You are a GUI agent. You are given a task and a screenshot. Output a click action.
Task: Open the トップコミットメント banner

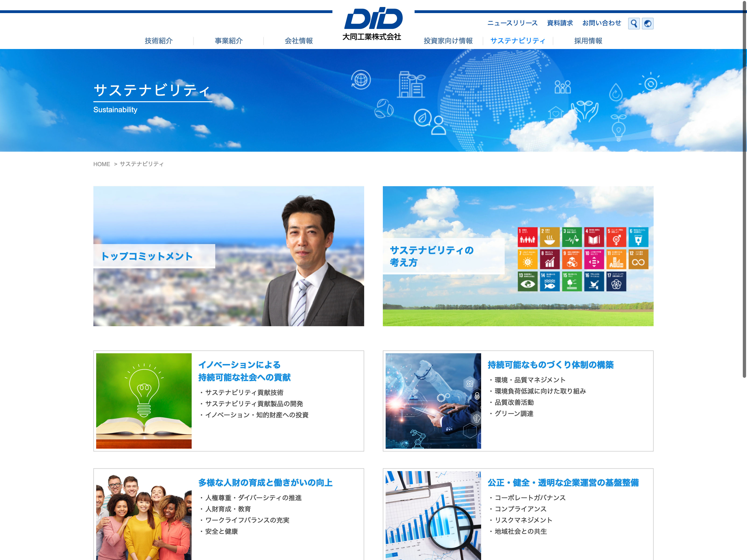(228, 256)
